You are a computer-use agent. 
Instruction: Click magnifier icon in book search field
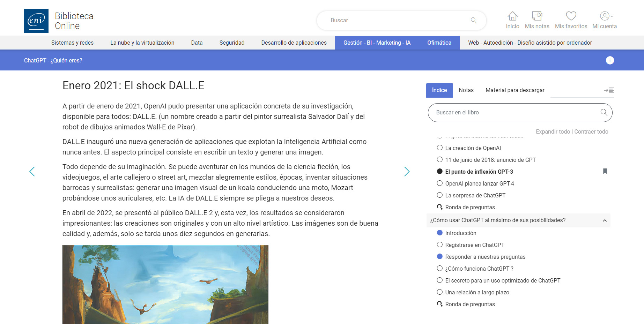(604, 112)
